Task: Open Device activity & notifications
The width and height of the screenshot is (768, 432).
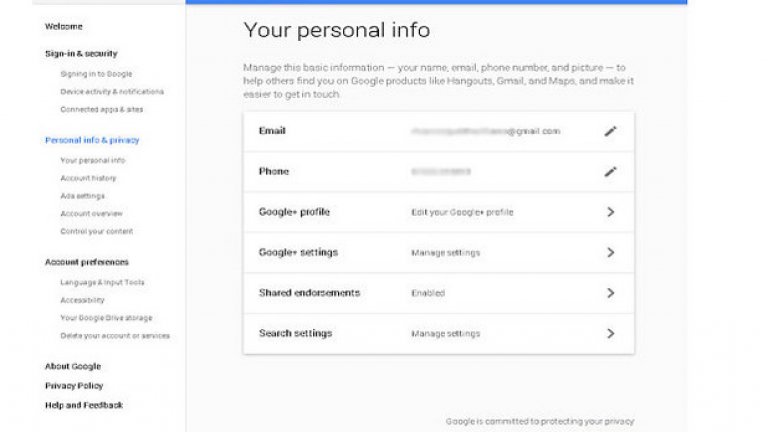Action: point(112,91)
